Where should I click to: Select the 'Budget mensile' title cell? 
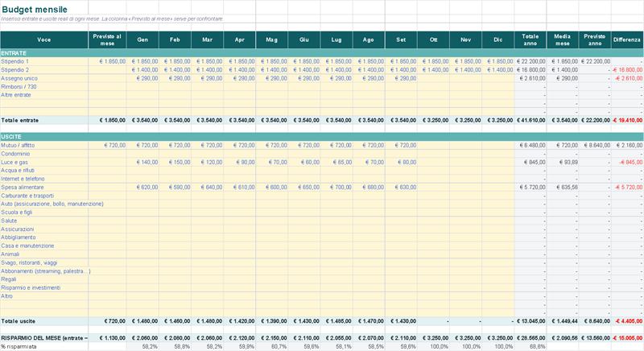coord(35,10)
